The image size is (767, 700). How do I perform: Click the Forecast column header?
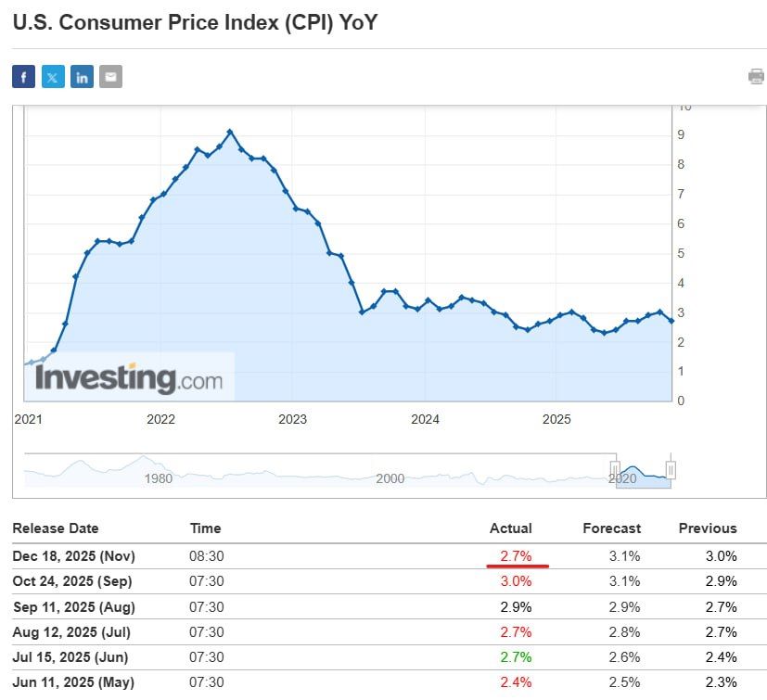click(x=611, y=528)
